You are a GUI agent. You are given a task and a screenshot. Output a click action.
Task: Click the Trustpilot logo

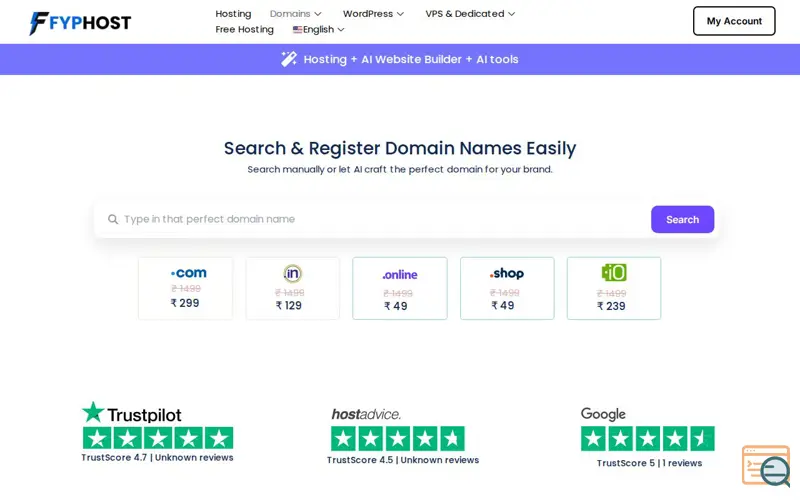coord(132,413)
